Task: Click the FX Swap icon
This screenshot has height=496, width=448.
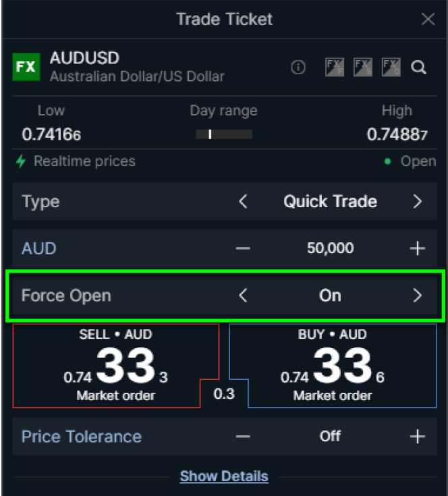Action: click(x=362, y=67)
